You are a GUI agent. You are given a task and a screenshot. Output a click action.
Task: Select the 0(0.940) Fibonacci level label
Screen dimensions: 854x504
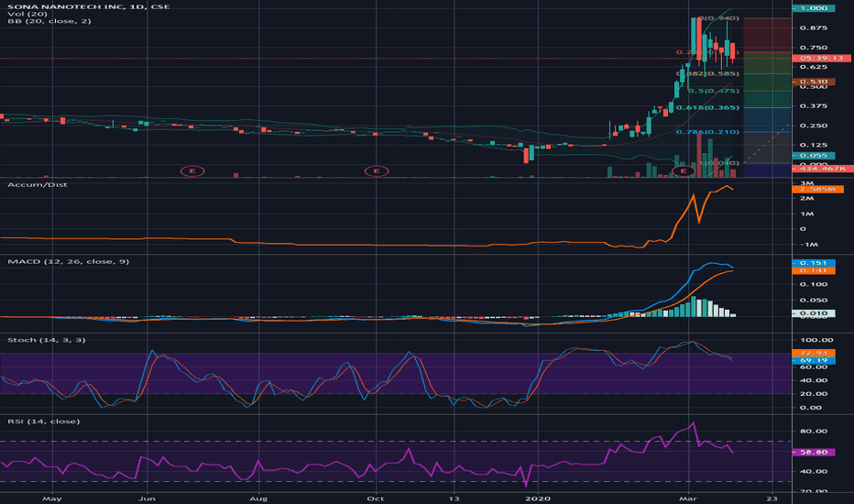tap(720, 18)
